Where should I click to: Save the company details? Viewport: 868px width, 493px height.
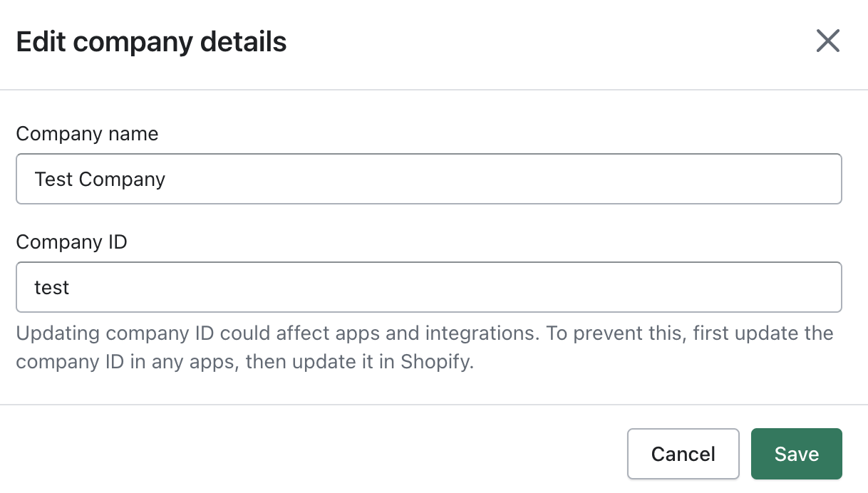796,454
